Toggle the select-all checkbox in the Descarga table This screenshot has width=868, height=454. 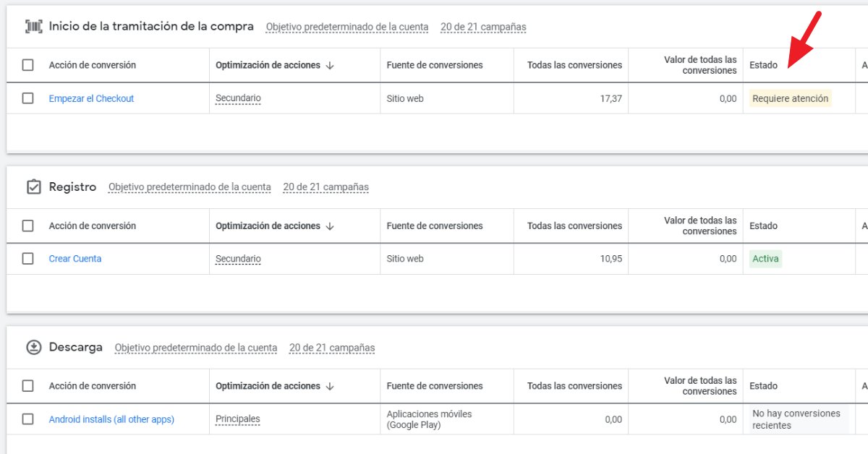pyautogui.click(x=27, y=386)
